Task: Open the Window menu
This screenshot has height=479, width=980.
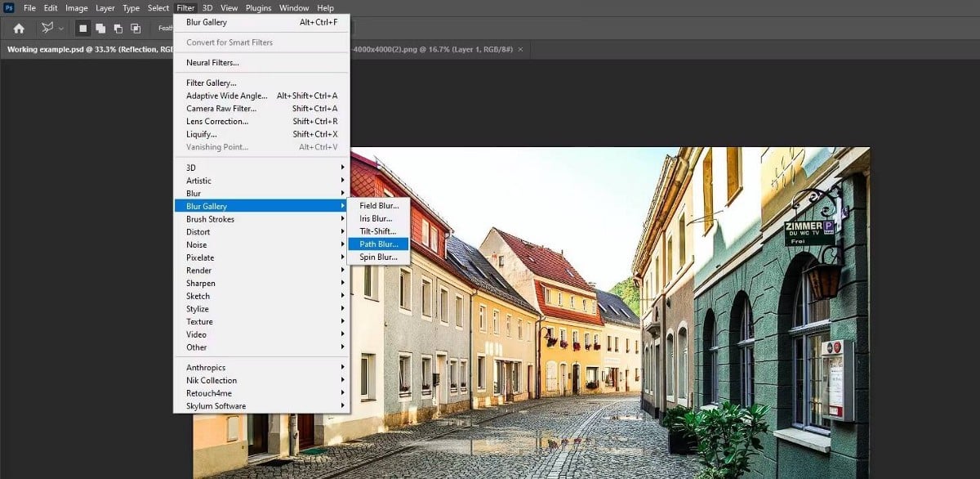Action: click(x=293, y=7)
